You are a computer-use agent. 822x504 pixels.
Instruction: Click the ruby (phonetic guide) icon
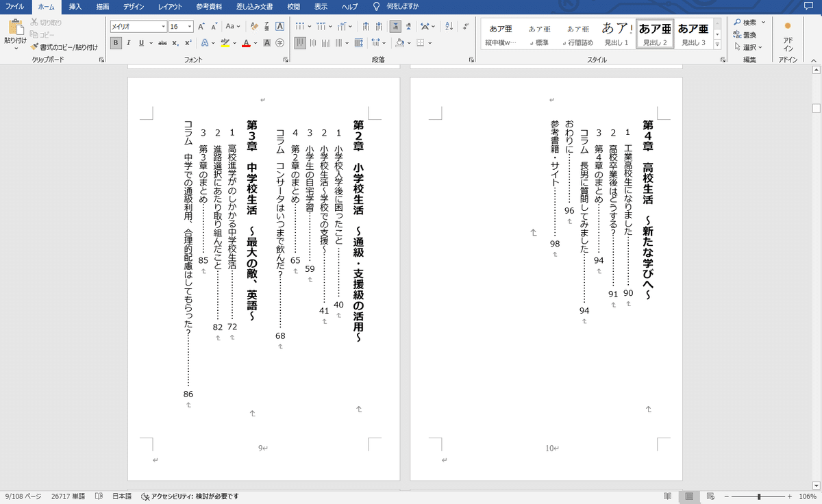[267, 27]
